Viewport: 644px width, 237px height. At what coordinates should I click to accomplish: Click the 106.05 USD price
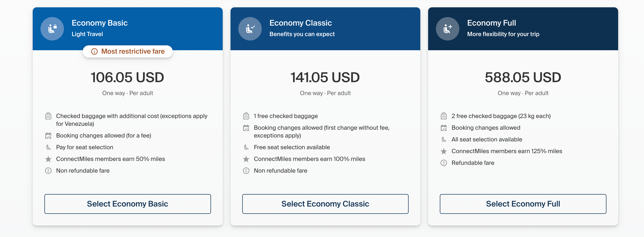[127, 77]
